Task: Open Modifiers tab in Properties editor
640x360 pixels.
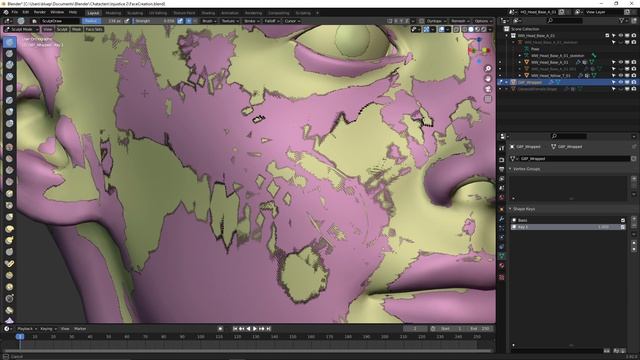Action: pyautogui.click(x=502, y=219)
